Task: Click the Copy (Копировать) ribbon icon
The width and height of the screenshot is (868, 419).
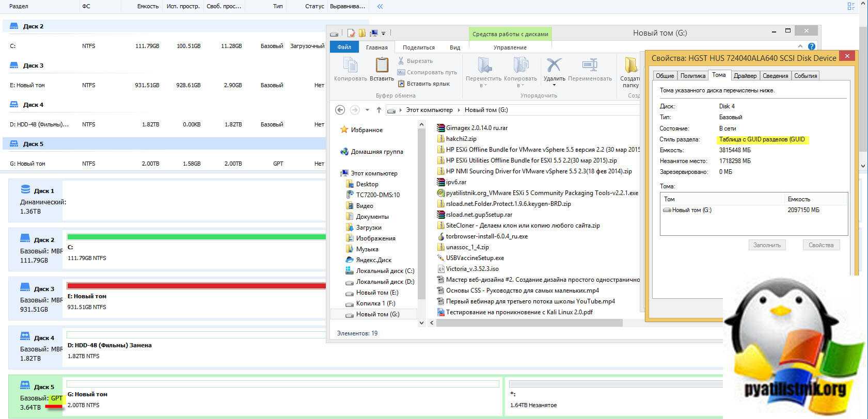Action: click(x=350, y=68)
